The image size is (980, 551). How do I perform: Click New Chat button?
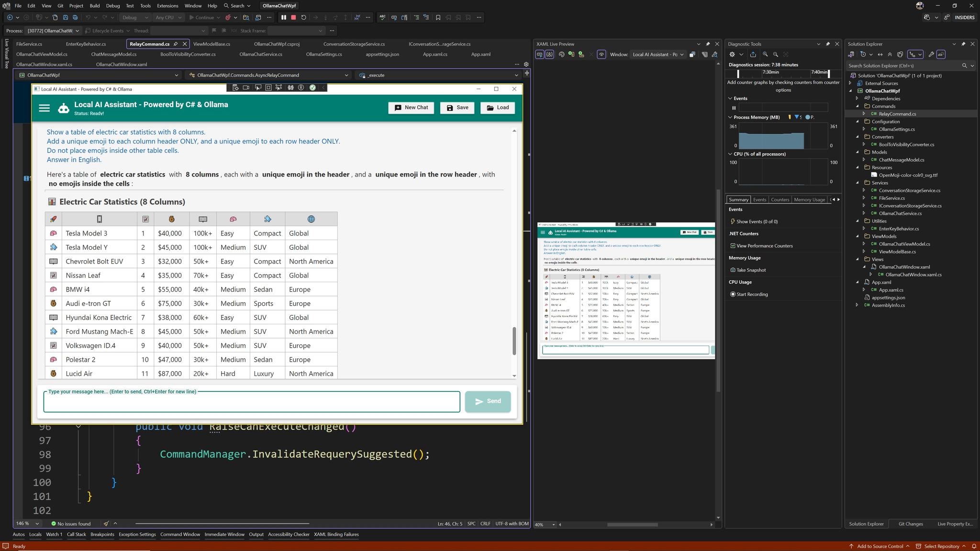point(412,108)
